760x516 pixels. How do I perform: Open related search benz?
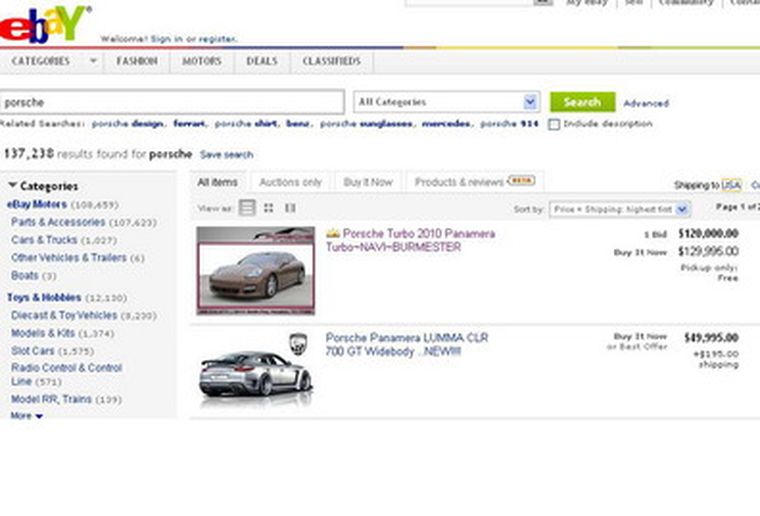point(298,124)
